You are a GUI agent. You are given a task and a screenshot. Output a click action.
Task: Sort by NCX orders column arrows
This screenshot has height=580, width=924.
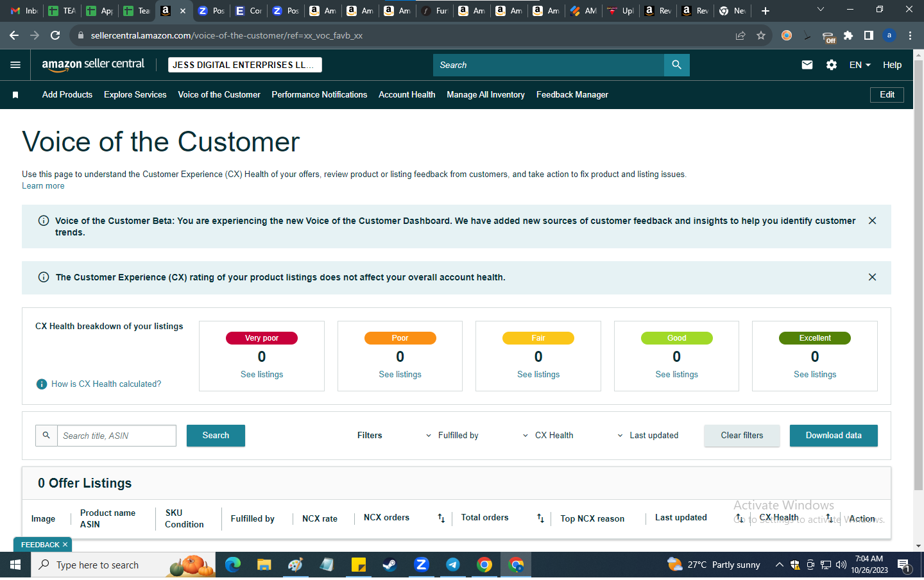441,518
